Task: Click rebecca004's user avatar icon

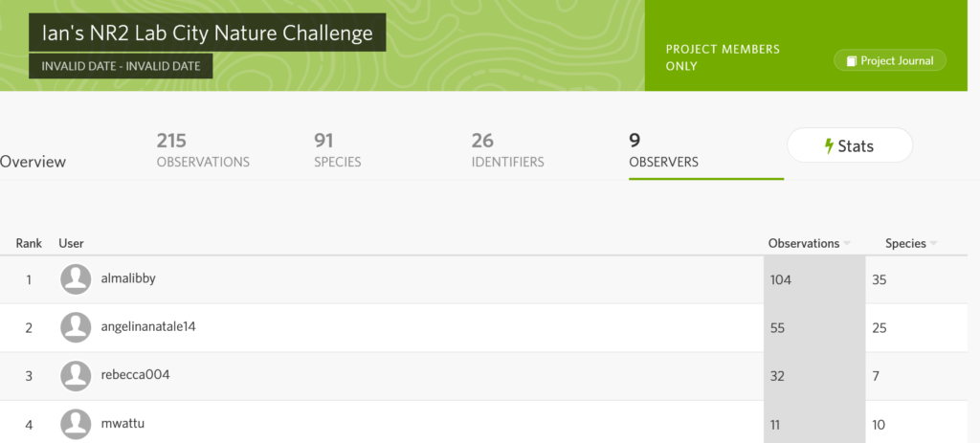Action: point(76,375)
